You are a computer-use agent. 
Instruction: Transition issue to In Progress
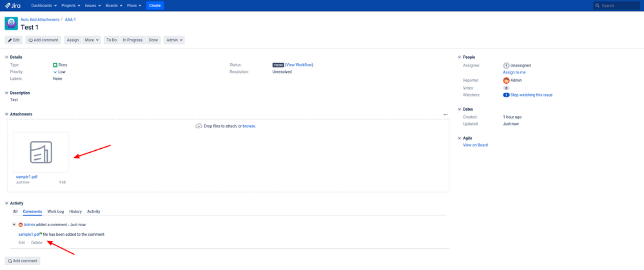tap(133, 40)
